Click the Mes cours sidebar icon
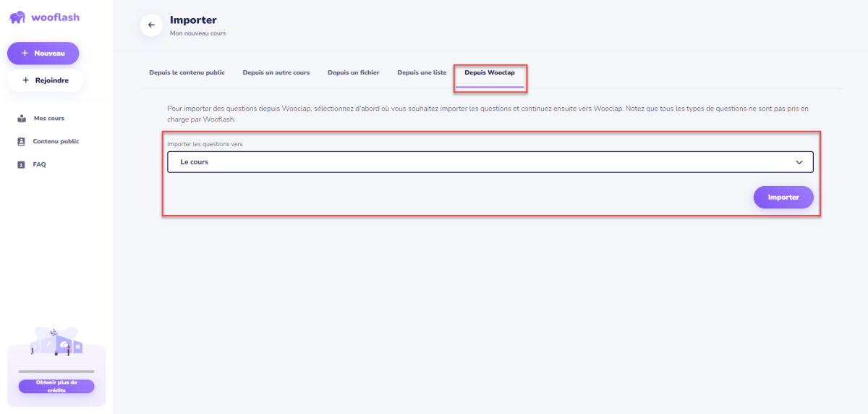The height and width of the screenshot is (414, 868). pyautogui.click(x=21, y=118)
